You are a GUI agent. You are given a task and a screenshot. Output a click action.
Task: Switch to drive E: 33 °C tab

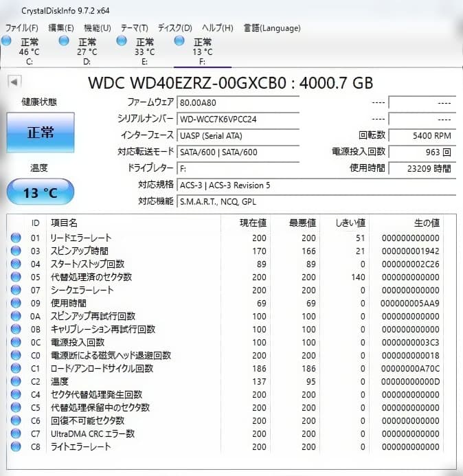(x=144, y=52)
